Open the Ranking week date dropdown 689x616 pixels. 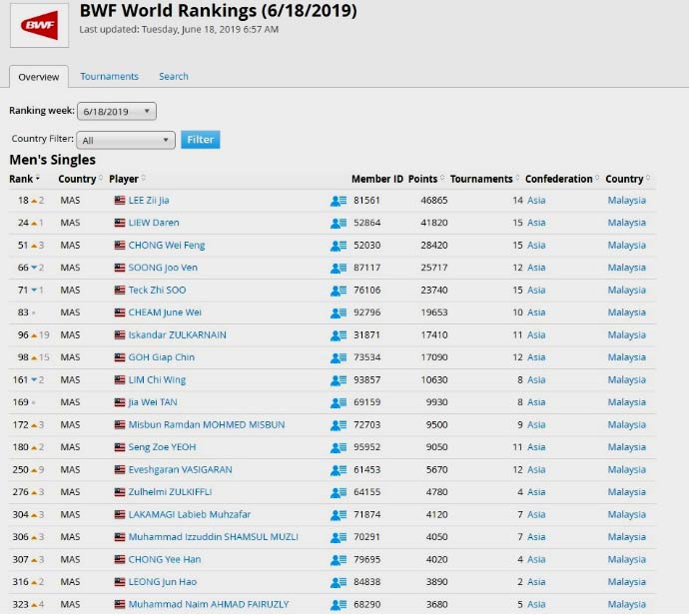[x=116, y=112]
